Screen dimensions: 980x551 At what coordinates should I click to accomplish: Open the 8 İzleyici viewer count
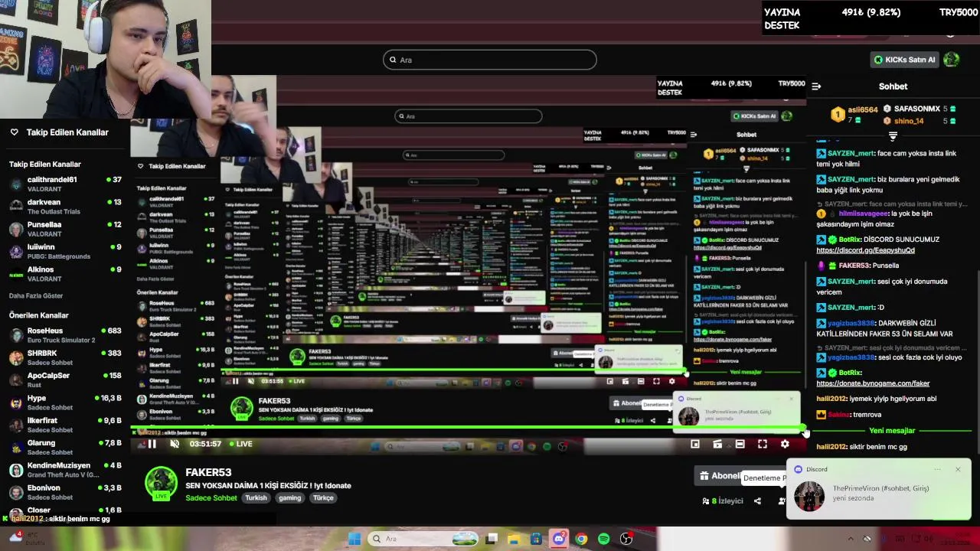point(723,501)
